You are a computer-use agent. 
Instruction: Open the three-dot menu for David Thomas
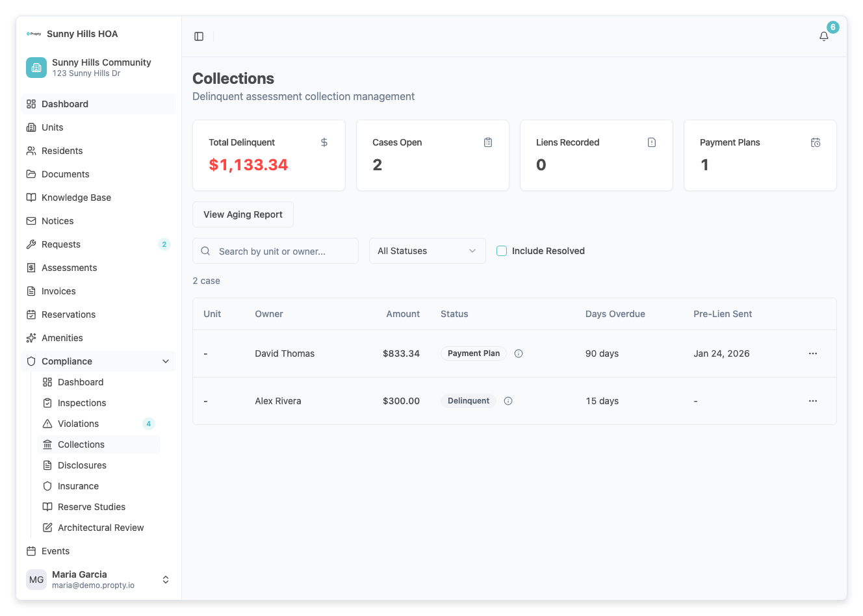coord(812,353)
